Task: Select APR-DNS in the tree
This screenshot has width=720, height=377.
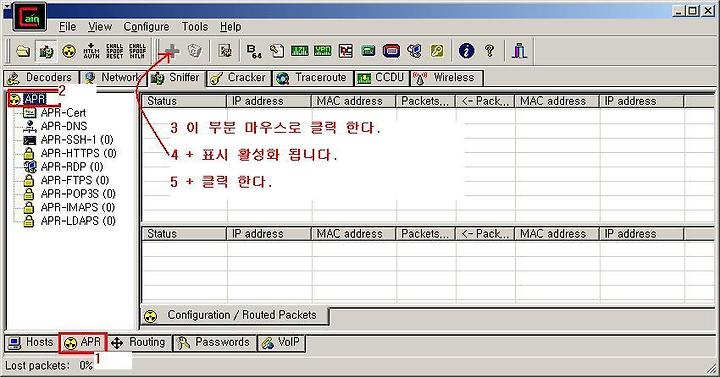Action: pos(64,126)
